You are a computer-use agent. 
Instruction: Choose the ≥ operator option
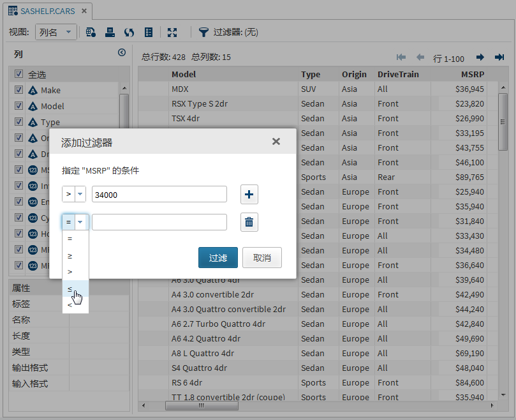[70, 255]
